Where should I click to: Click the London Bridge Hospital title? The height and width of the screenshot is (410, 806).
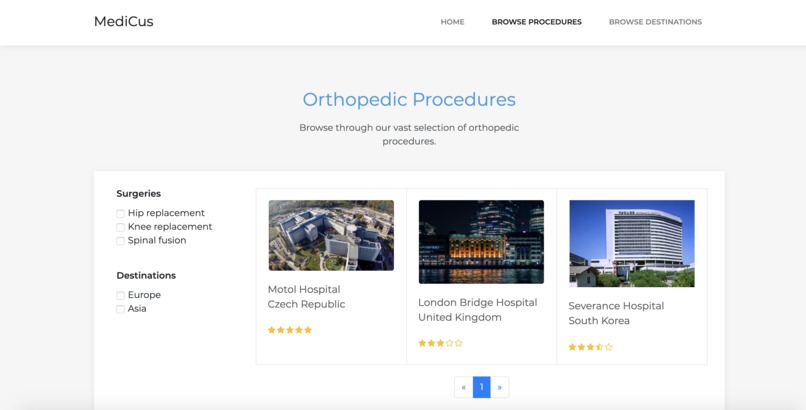tap(478, 303)
